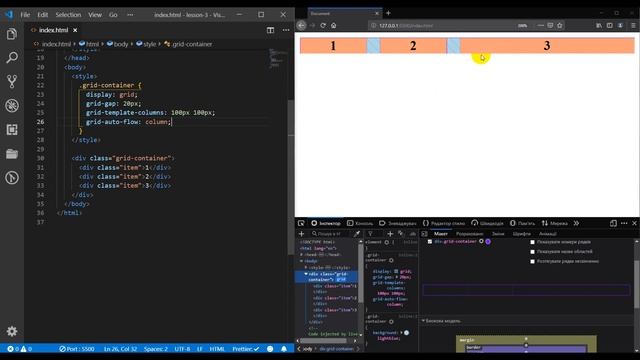Open the Extensions view in VS Code
Screen dimensions: 640x360
[x=12, y=130]
